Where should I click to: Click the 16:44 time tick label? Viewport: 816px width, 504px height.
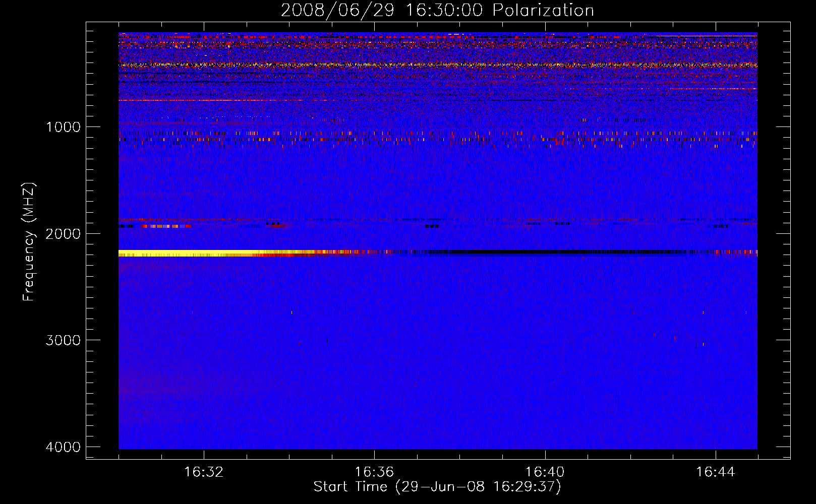(x=716, y=472)
